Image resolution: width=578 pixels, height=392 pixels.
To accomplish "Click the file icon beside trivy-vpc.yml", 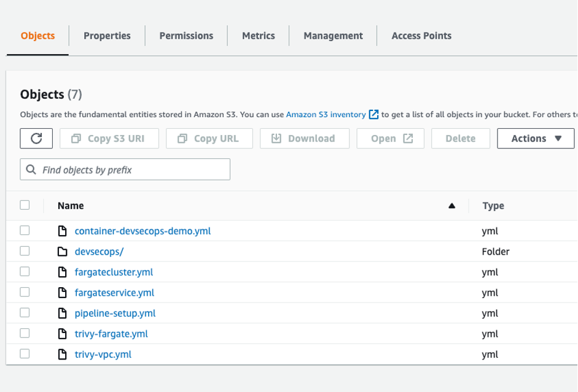I will point(61,354).
